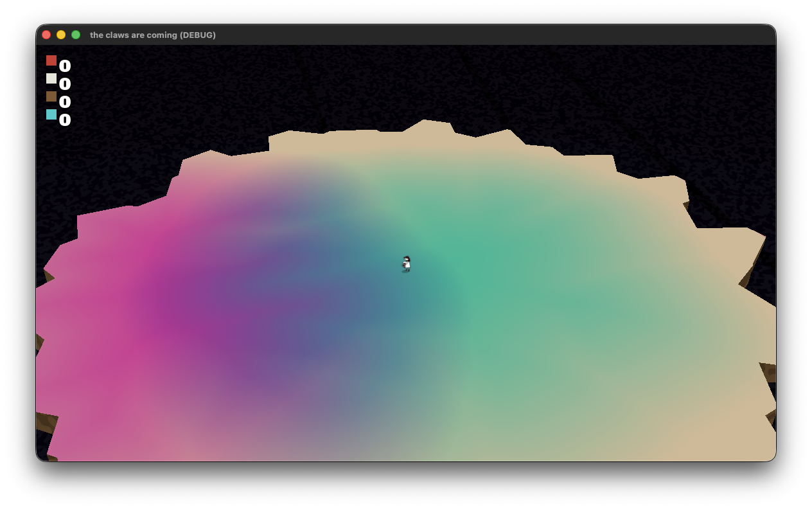Close the game window with the red button
812x509 pixels.
(x=46, y=35)
